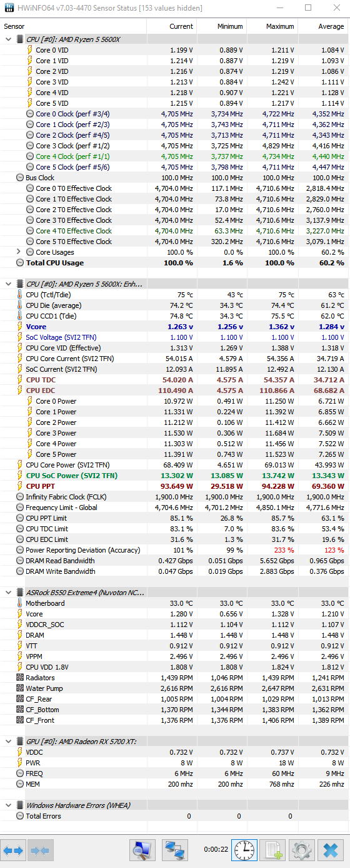Click the Minimum column header
Image resolution: width=350 pixels, height=868 pixels.
(x=221, y=26)
